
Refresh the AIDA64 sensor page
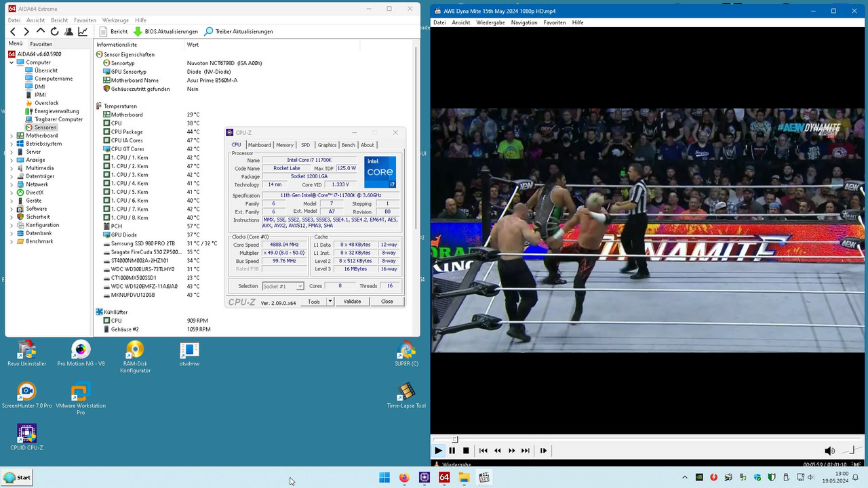(54, 32)
